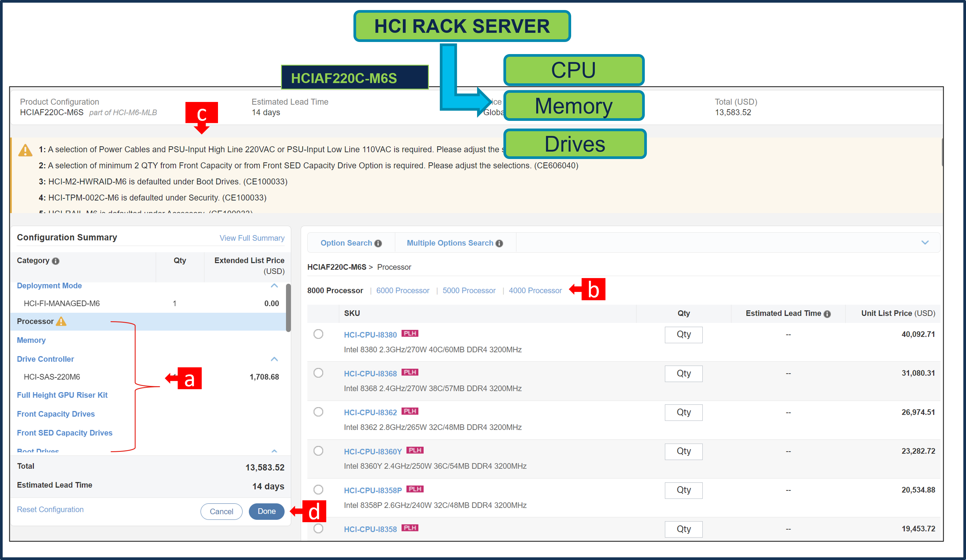The image size is (966, 560).
Task: Click the PLH badge next to HCI-CPU-I8380
Action: pyautogui.click(x=410, y=333)
